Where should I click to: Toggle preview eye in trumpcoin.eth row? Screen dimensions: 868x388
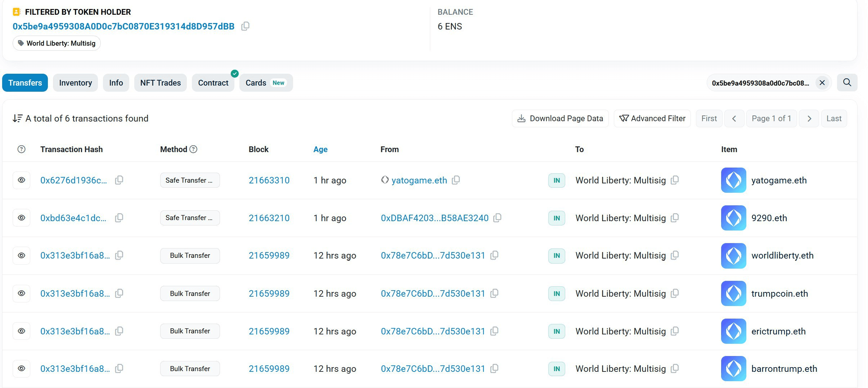coord(21,293)
